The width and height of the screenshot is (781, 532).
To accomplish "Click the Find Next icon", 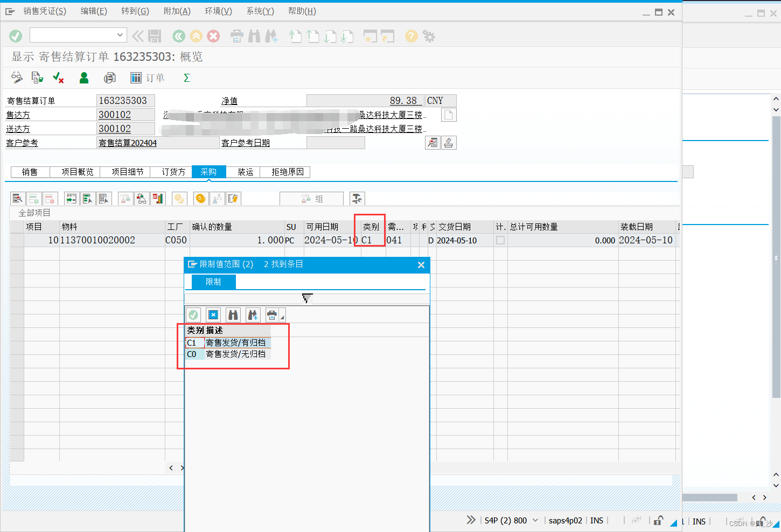I will pyautogui.click(x=271, y=36).
